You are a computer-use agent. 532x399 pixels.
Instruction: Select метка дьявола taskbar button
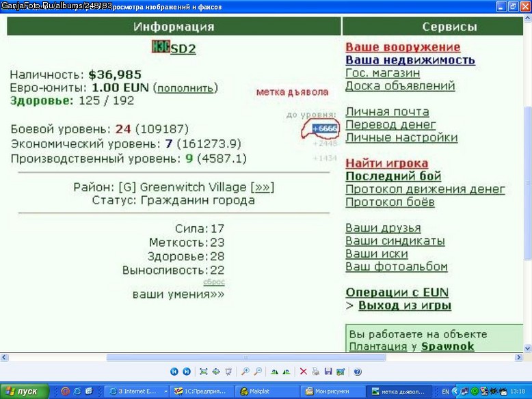(399, 391)
